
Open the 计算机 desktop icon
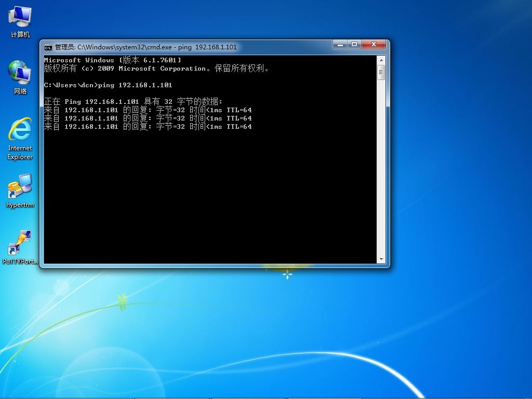(x=20, y=22)
